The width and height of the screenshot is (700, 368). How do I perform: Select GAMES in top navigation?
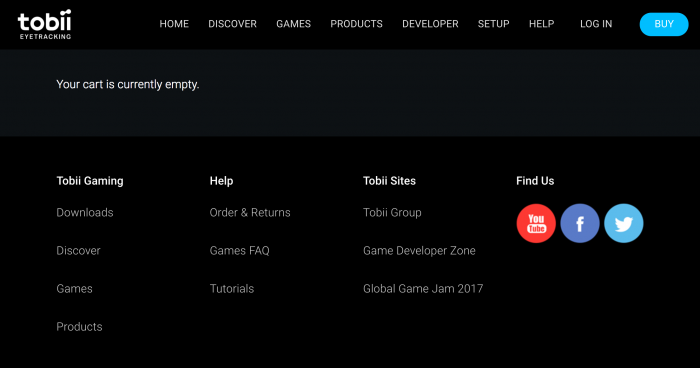click(293, 24)
